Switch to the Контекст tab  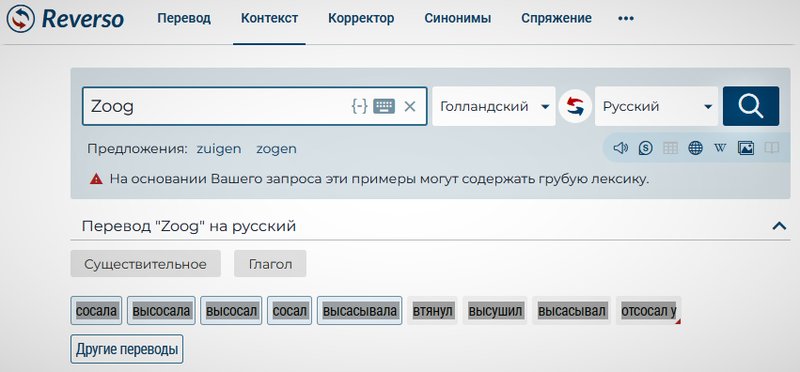(x=269, y=18)
